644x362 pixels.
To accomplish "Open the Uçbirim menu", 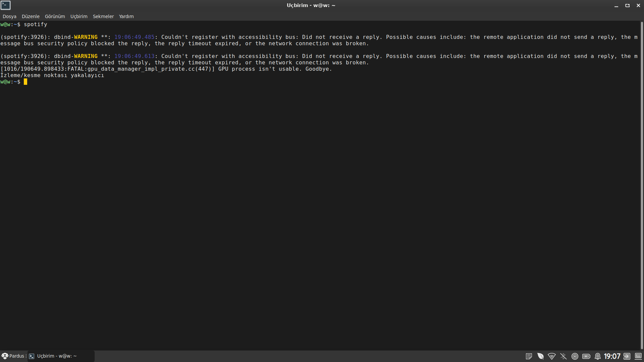I will pyautogui.click(x=79, y=16).
